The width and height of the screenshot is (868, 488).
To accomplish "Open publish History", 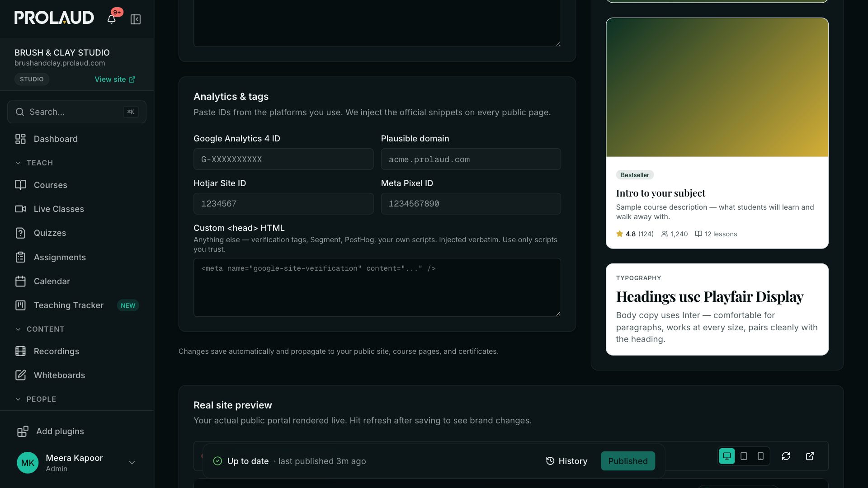I will (566, 461).
